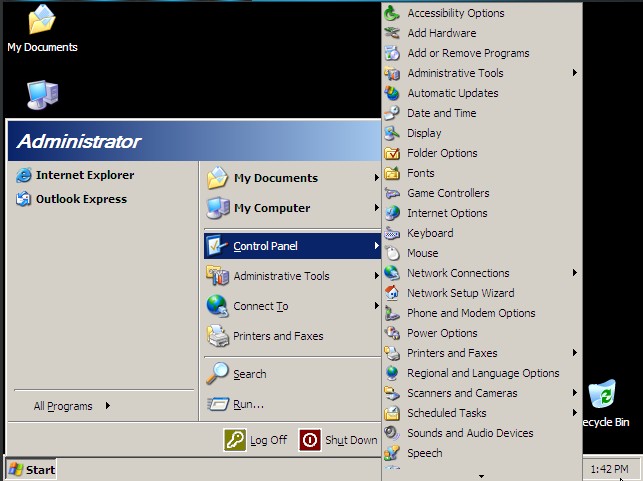Click the Display icon

[392, 133]
